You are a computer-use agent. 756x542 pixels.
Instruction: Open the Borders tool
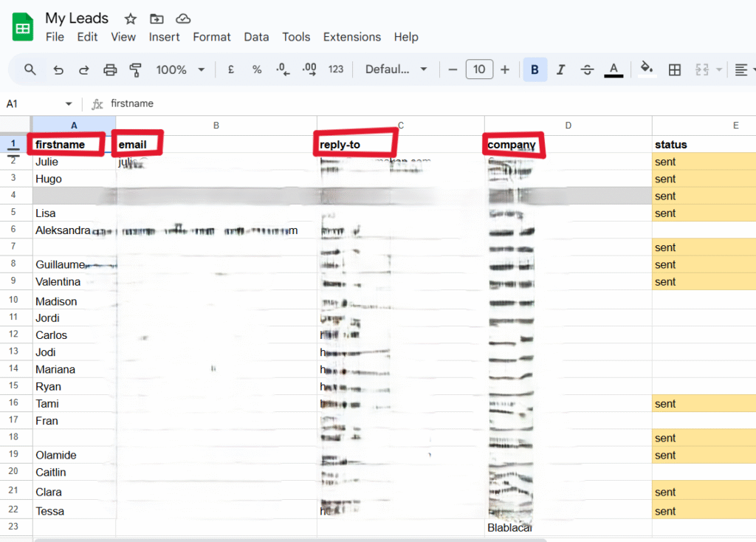point(674,69)
